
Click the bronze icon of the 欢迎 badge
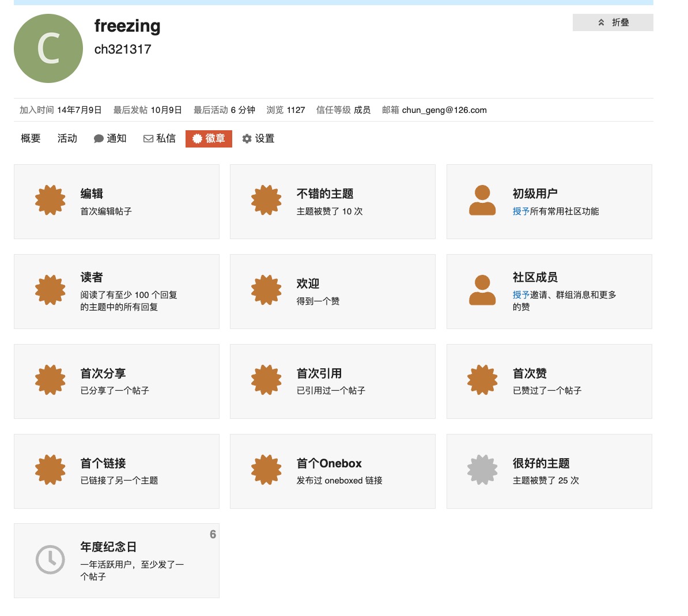pyautogui.click(x=266, y=290)
